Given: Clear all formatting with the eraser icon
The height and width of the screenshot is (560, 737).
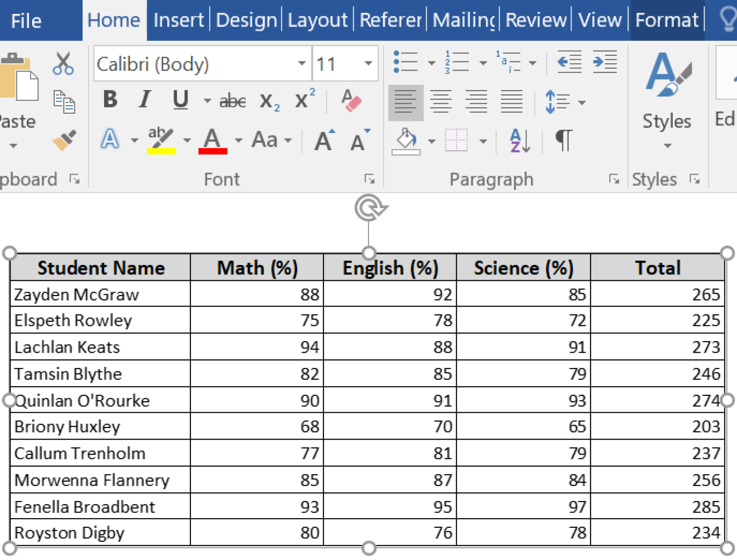Looking at the screenshot, I should 352,101.
